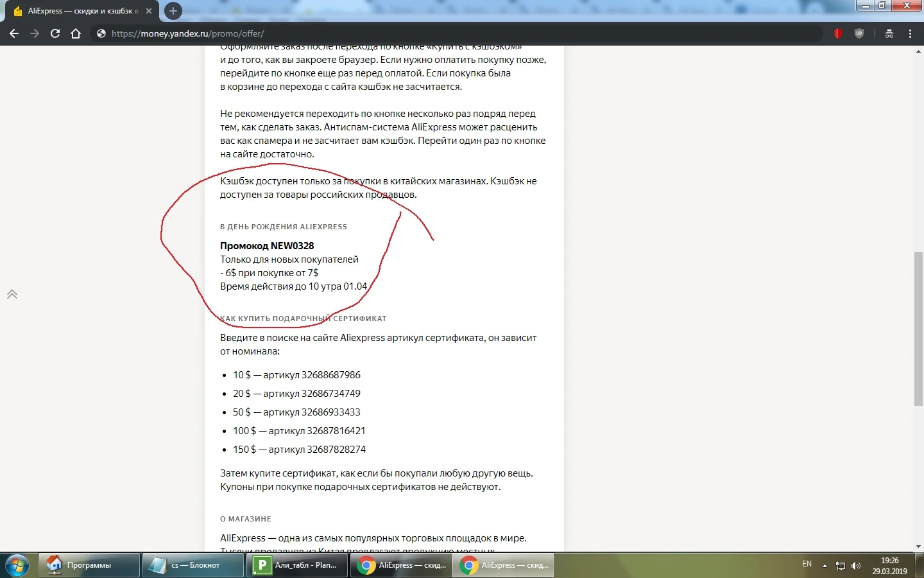924x578 pixels.
Task: Go back to the previous page
Action: coord(14,33)
